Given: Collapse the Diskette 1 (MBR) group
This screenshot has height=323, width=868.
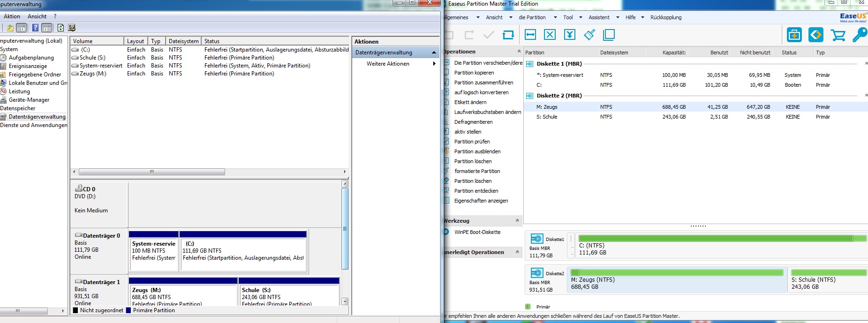Looking at the screenshot, I should point(866,64).
